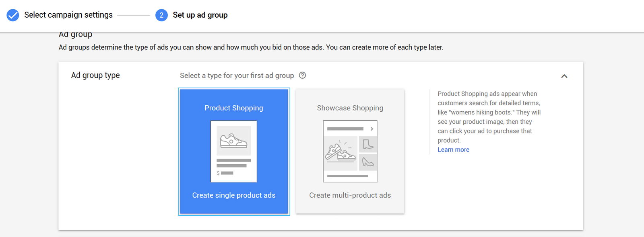
Task: Select the Showcase Shopping ad group type
Action: 350,151
